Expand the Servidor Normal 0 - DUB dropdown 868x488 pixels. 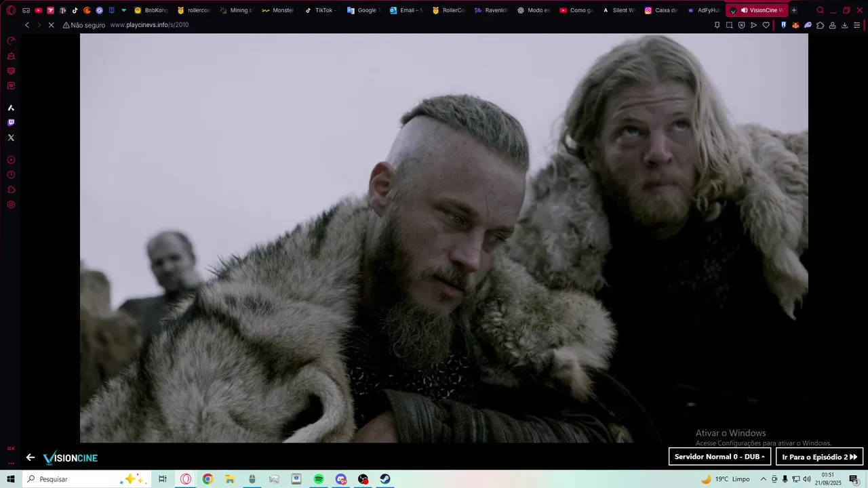point(719,457)
